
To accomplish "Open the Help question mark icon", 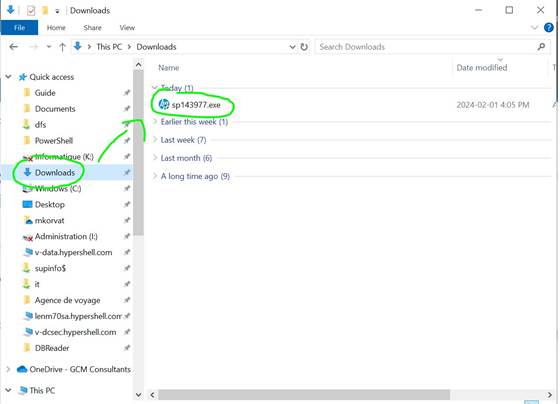I will click(x=549, y=28).
